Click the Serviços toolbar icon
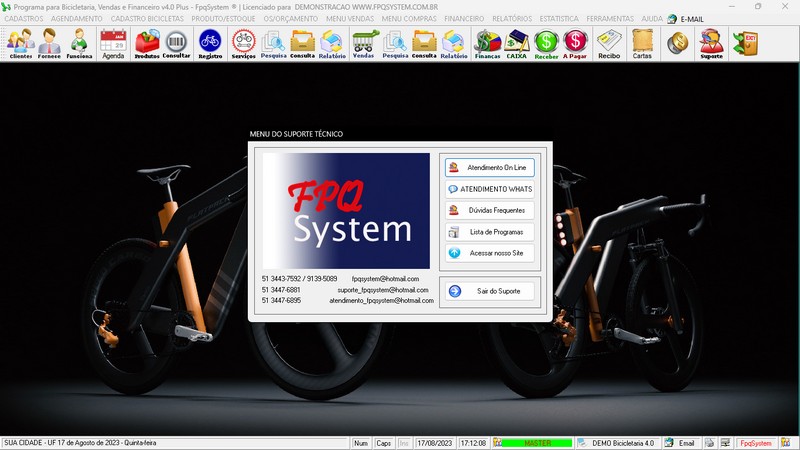800x450 pixels. (x=243, y=44)
